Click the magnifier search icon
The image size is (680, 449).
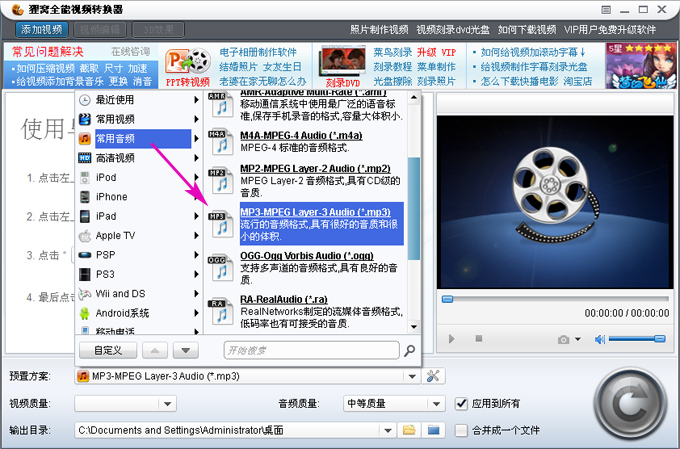(x=409, y=351)
